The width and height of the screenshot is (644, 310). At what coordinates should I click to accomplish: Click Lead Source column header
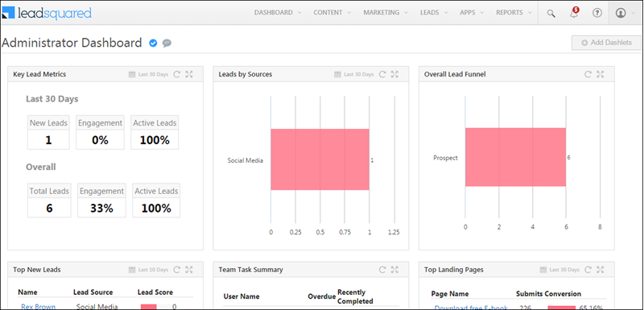coord(93,292)
